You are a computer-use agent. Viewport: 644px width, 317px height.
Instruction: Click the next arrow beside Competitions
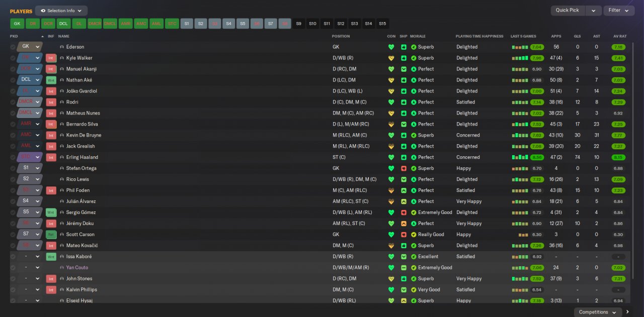(x=627, y=312)
